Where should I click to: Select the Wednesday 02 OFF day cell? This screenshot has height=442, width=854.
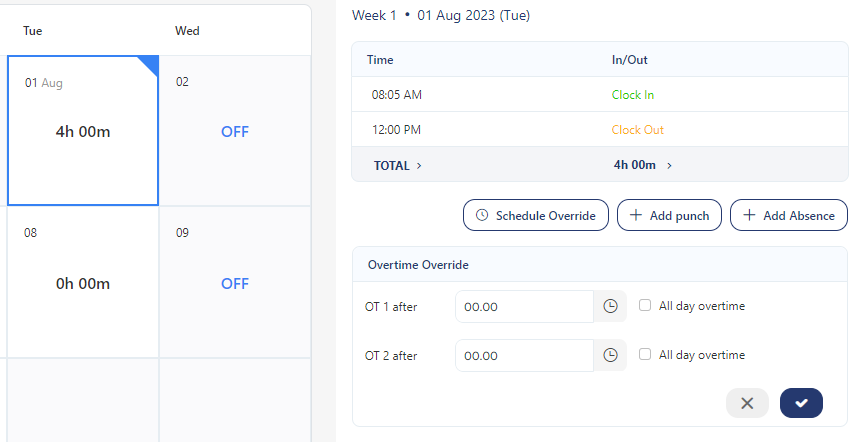coord(234,131)
